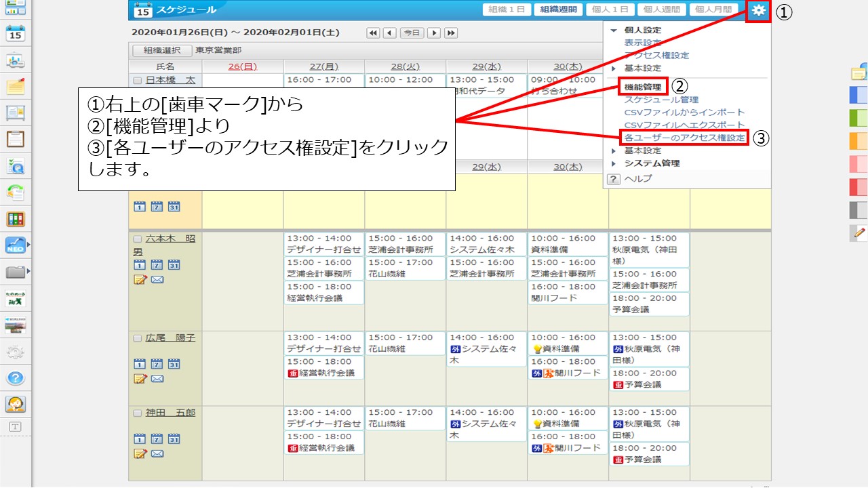Expand the システム管理 section
The image size is (868, 488).
(x=614, y=163)
